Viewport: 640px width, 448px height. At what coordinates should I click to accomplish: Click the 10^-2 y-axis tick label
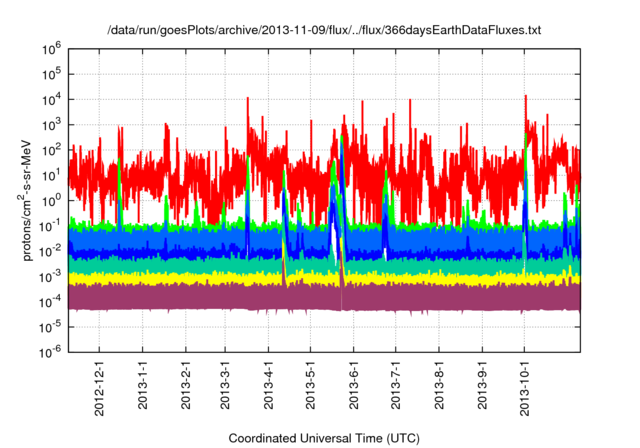tap(50, 252)
